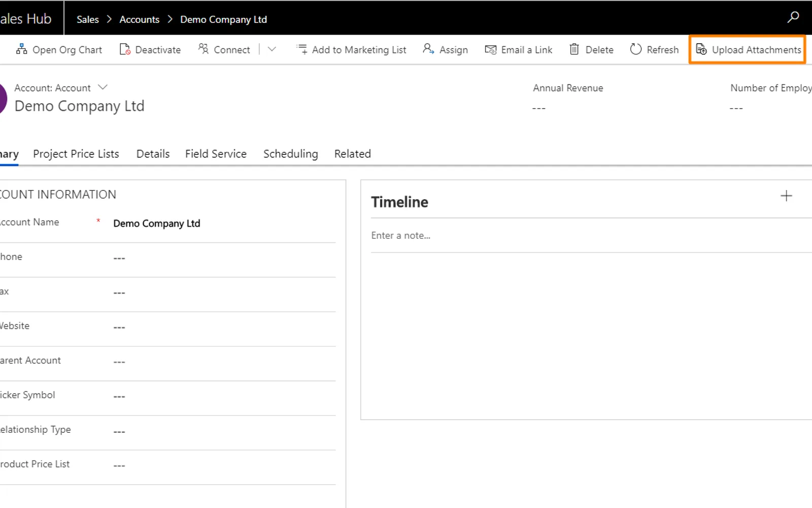This screenshot has width=812, height=508.
Task: Click the Connect people icon
Action: (x=204, y=49)
